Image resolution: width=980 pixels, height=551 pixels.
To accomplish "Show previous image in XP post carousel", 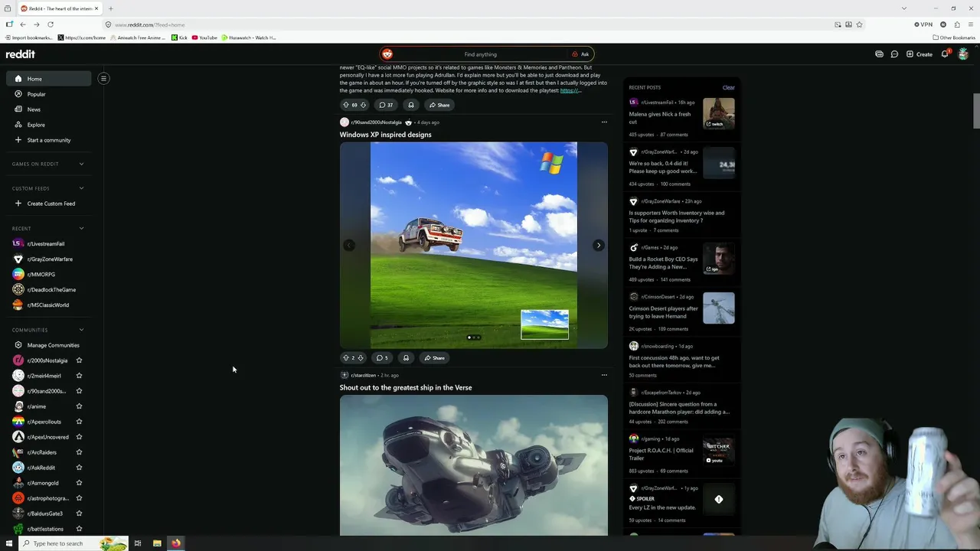I will (349, 246).
